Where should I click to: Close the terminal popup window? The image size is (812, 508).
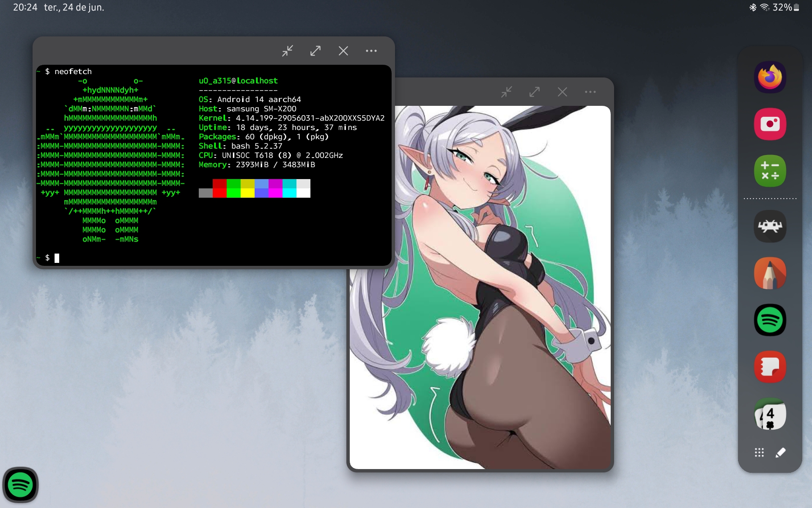[343, 51]
